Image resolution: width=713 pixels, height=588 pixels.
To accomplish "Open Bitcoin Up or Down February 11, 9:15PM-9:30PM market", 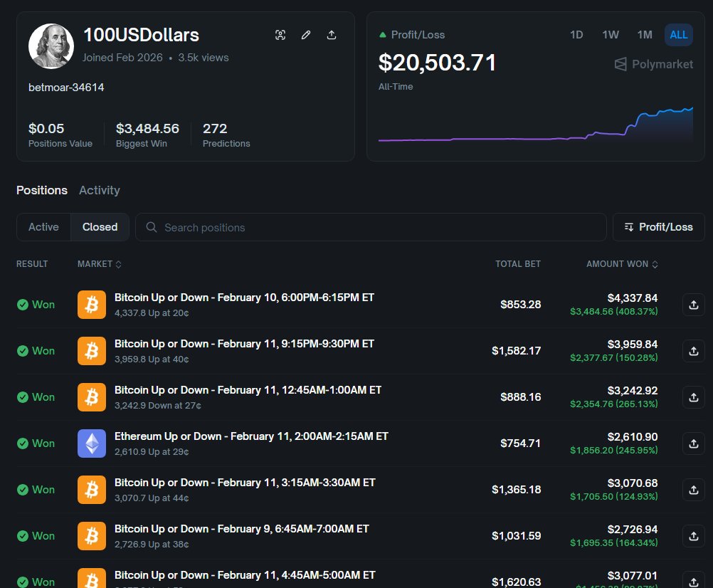I will coord(244,344).
